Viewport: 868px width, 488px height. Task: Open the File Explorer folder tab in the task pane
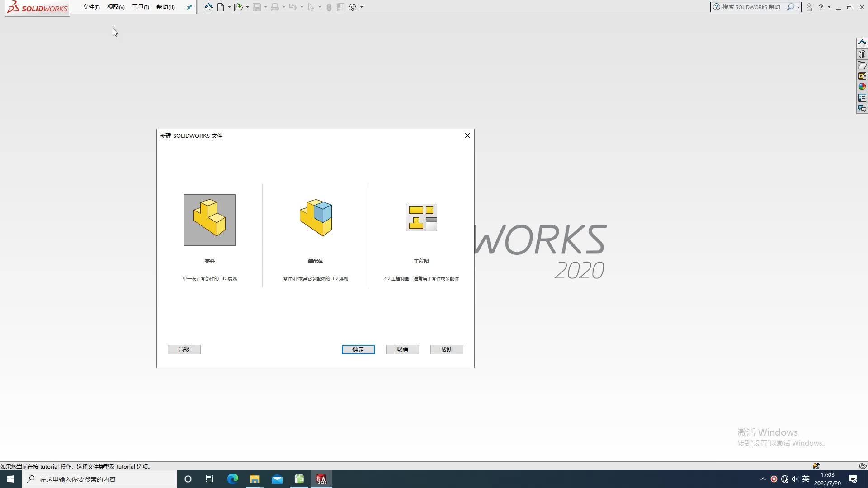[862, 65]
